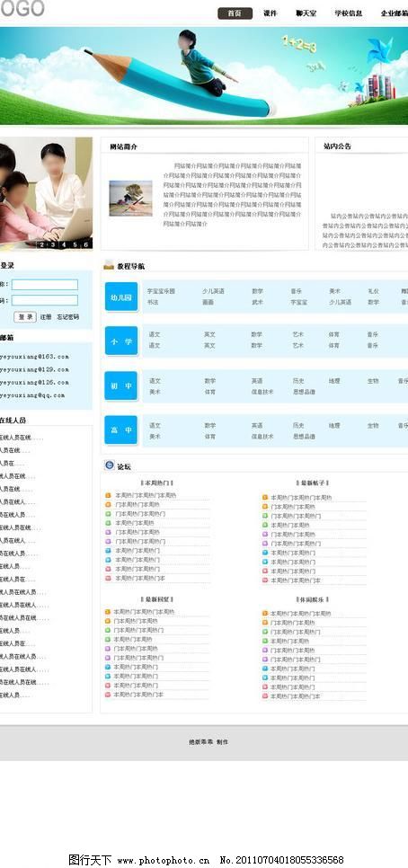The height and width of the screenshot is (868, 408).
Task: Open 英语 in the 高中 row
Action: (257, 426)
